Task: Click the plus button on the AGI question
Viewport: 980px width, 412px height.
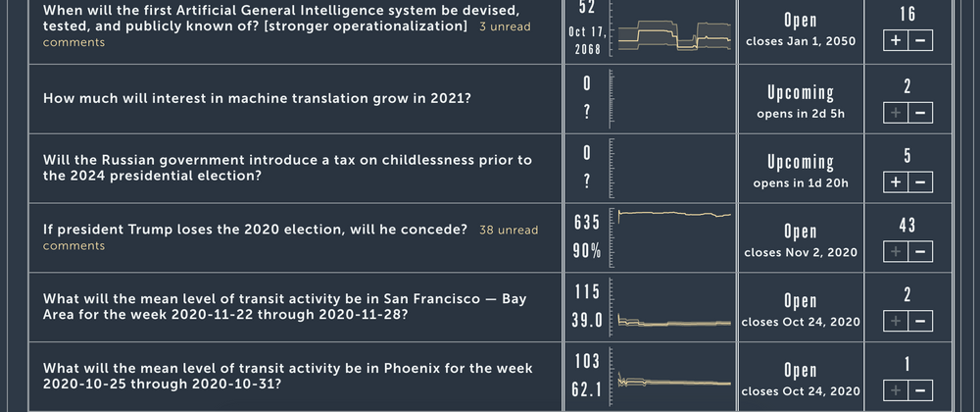Action: click(x=897, y=40)
